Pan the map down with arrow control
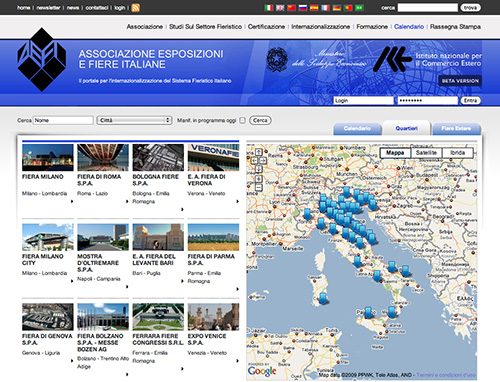The height and width of the screenshot is (382, 500). (x=259, y=169)
